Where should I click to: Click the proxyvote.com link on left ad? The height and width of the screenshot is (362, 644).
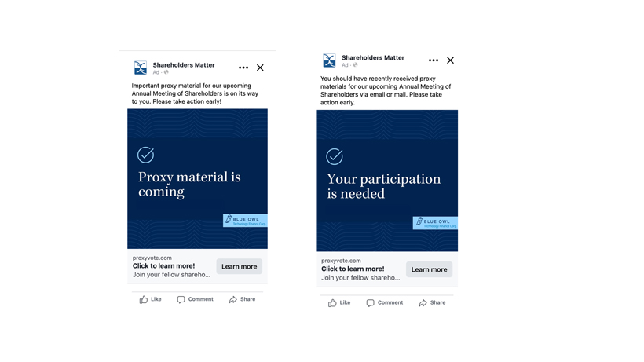(x=152, y=258)
